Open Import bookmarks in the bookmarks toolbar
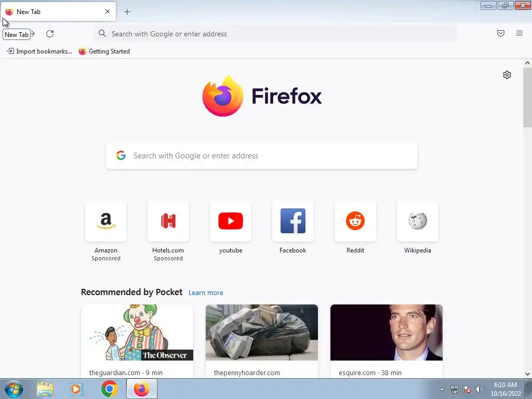The height and width of the screenshot is (399, 532). 39,51
